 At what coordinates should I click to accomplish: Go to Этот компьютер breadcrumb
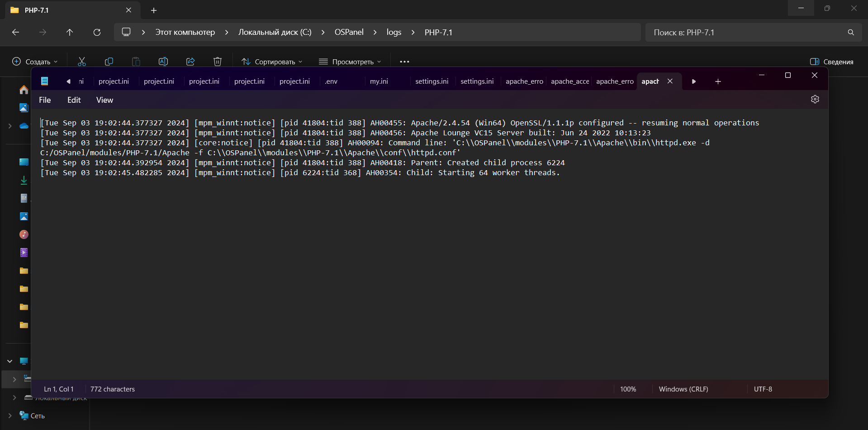[x=185, y=32]
